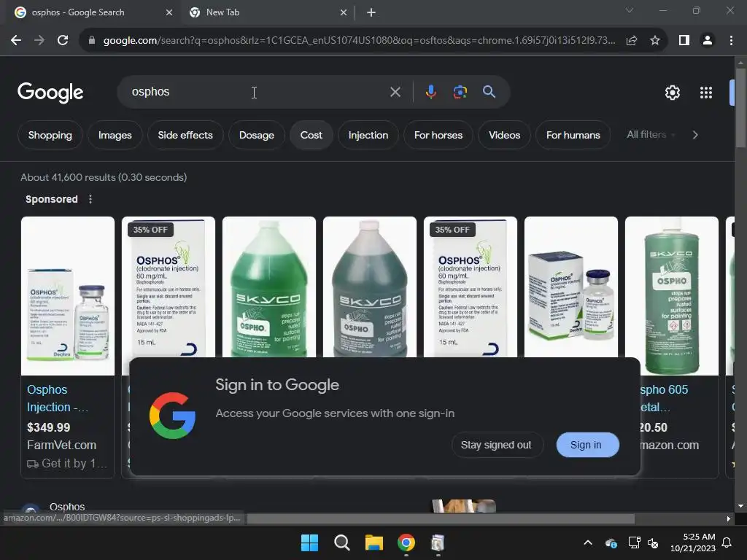This screenshot has width=747, height=560.
Task: Click the padlock site info icon
Action: tap(91, 41)
